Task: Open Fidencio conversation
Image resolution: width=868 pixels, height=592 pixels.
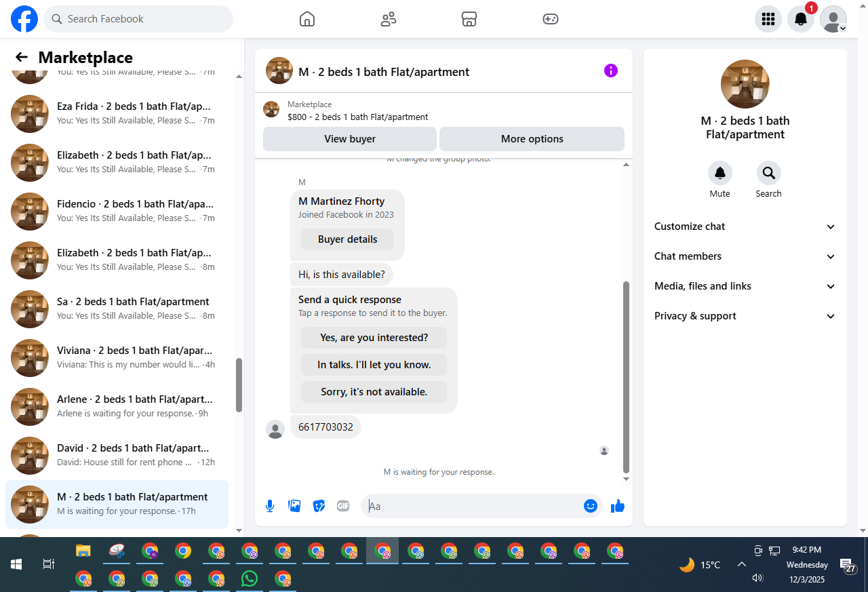Action: (x=117, y=212)
